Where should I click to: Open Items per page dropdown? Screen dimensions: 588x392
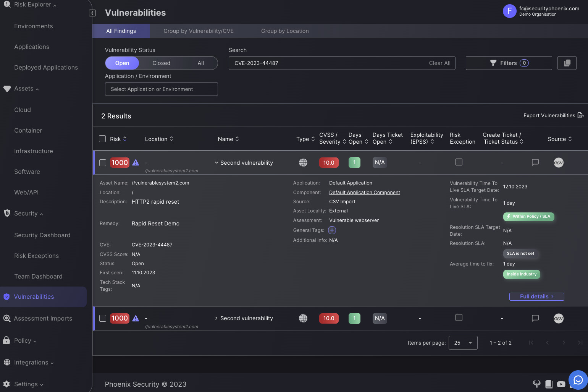click(x=463, y=343)
